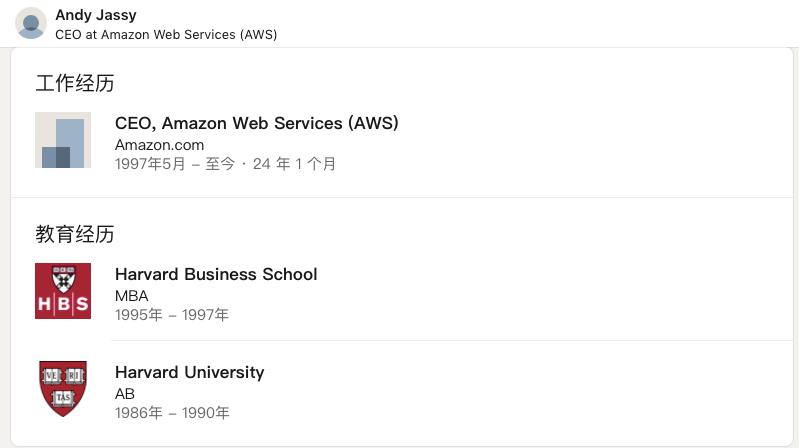Select the 工作经历 section heading
Image resolution: width=799 pixels, height=448 pixels.
[x=75, y=83]
